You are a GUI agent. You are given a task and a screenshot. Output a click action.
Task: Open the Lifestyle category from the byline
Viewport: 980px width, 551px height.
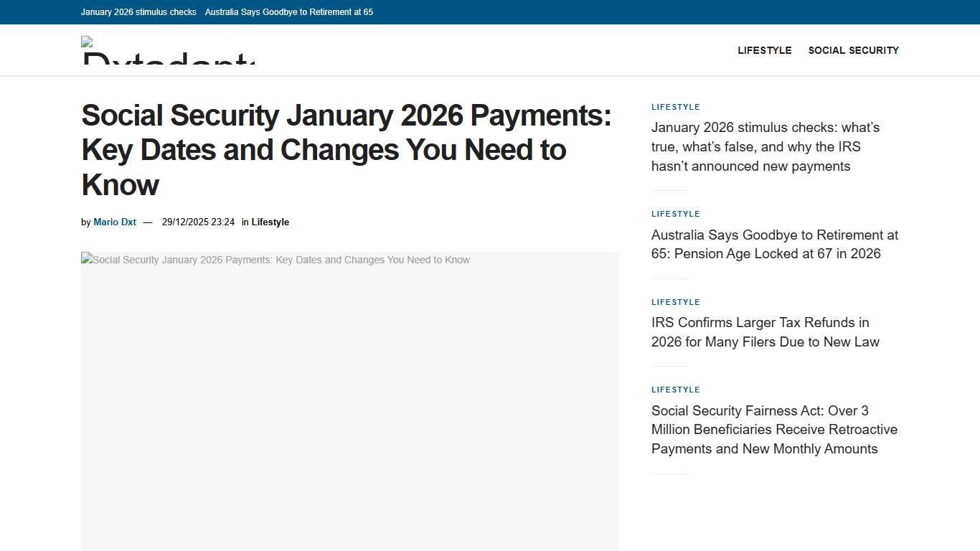tap(270, 222)
